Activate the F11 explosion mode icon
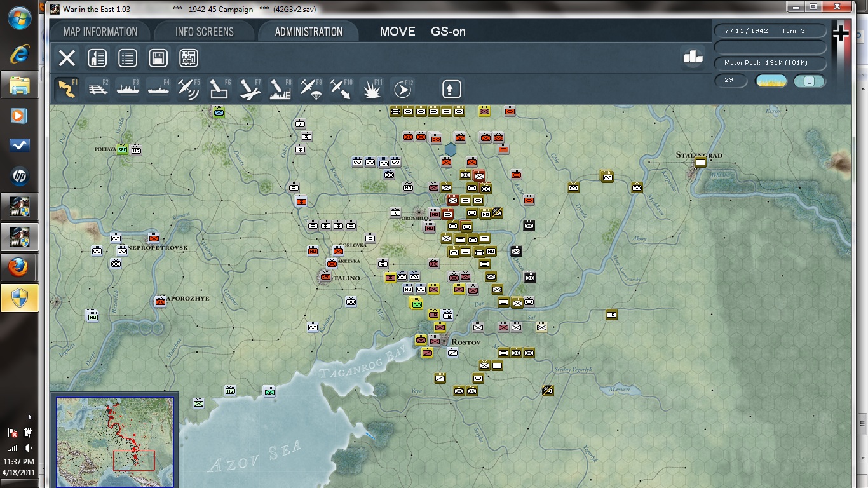This screenshot has width=868, height=488. [372, 88]
